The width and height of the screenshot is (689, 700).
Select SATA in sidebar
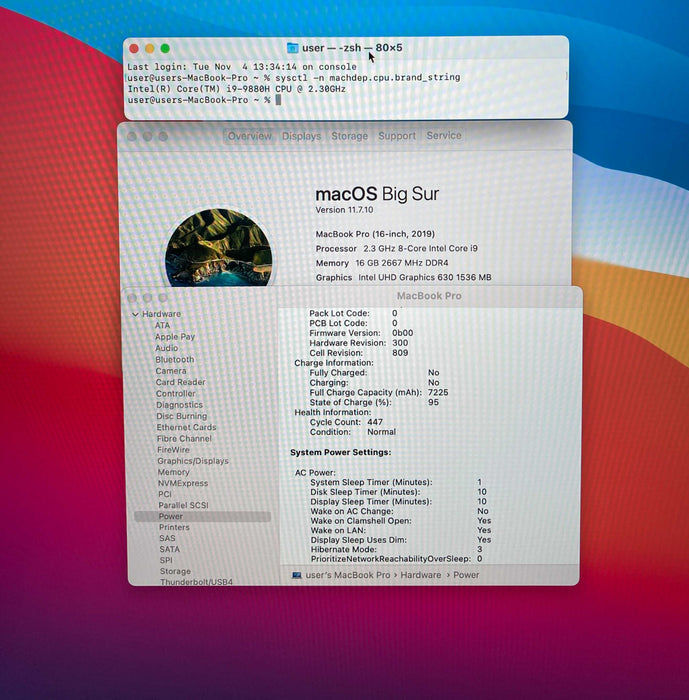coord(170,549)
